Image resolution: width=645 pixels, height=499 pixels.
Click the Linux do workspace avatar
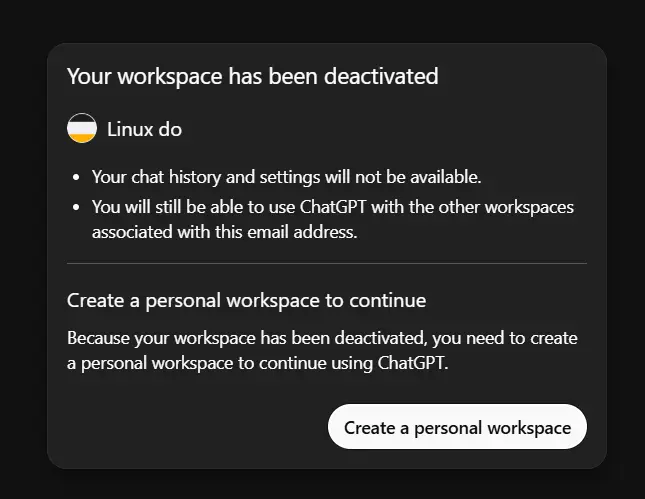(x=82, y=128)
